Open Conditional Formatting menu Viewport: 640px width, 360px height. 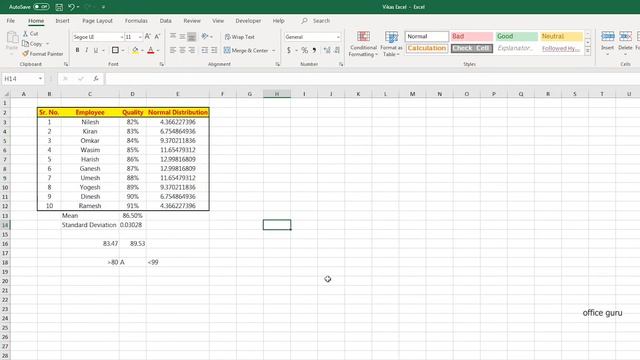click(363, 44)
